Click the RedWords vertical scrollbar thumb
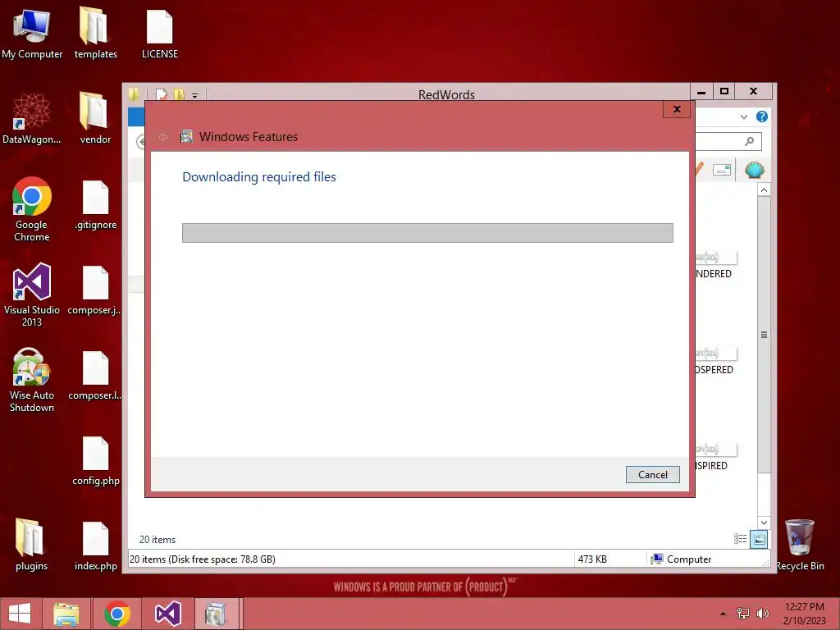 pos(764,335)
